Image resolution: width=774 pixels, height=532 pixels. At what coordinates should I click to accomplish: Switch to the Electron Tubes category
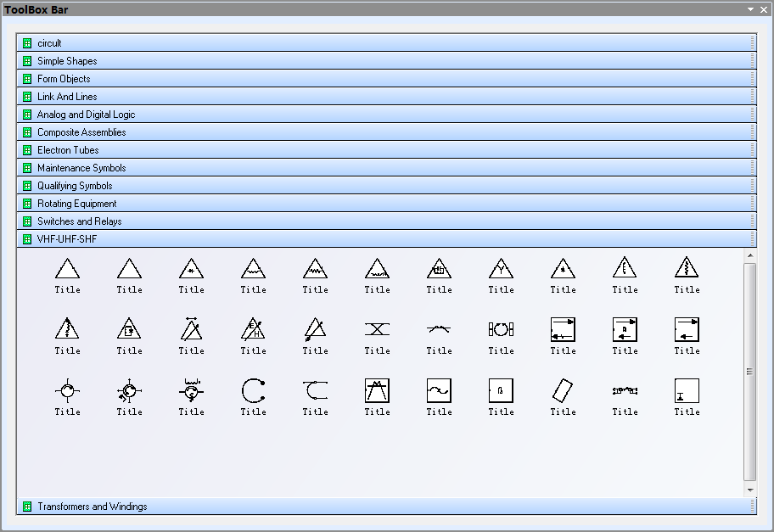pyautogui.click(x=68, y=150)
